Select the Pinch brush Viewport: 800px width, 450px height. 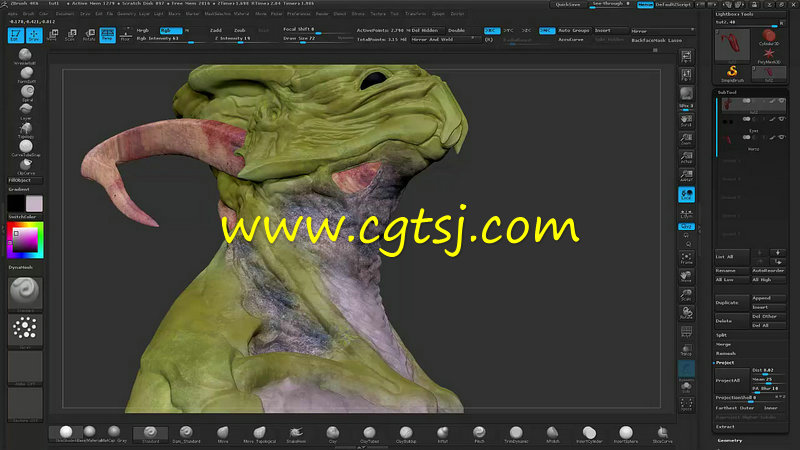[479, 434]
